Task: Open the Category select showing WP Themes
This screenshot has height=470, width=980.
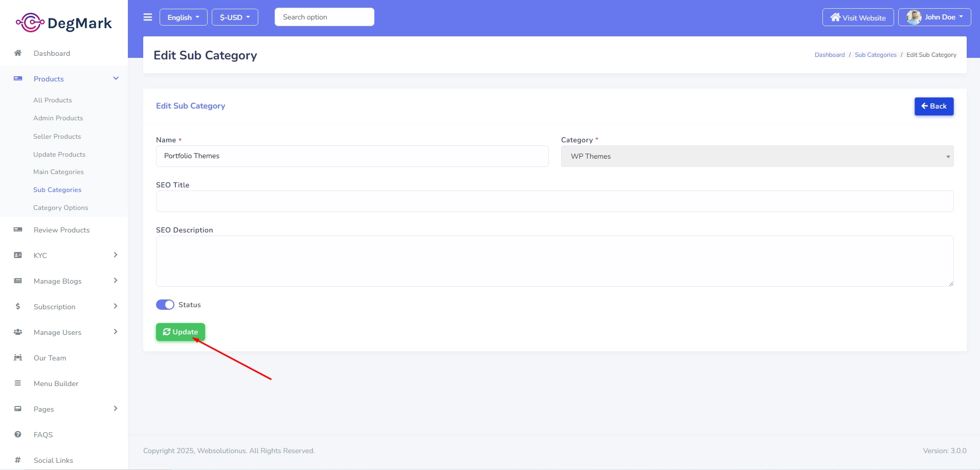Action: click(x=758, y=156)
